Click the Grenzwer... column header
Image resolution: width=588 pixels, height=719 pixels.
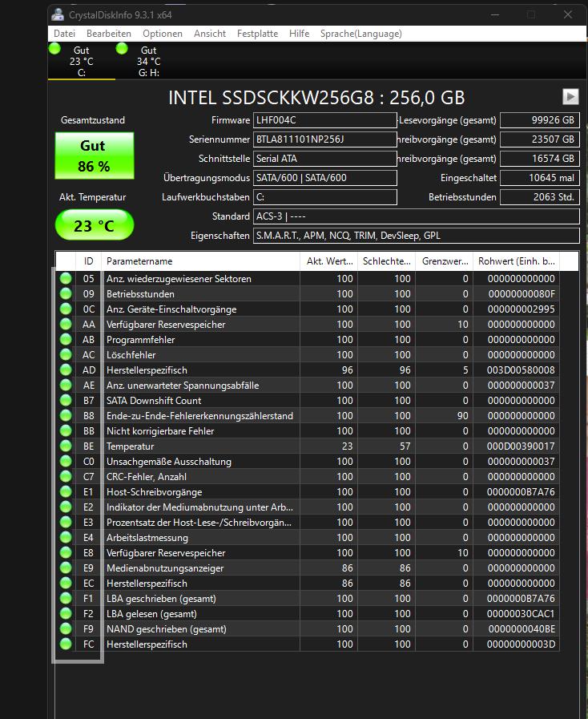[x=444, y=261]
